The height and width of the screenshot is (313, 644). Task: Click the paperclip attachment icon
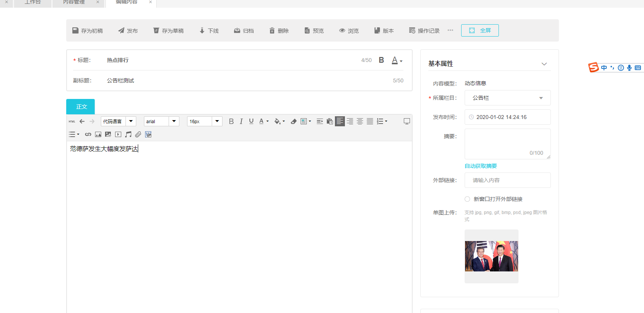pyautogui.click(x=138, y=134)
